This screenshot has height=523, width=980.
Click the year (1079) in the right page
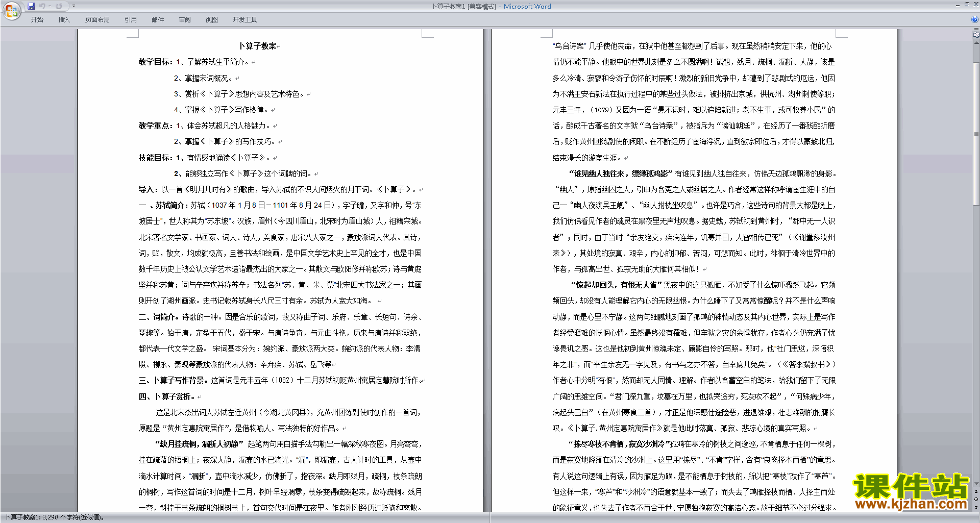[x=601, y=110]
